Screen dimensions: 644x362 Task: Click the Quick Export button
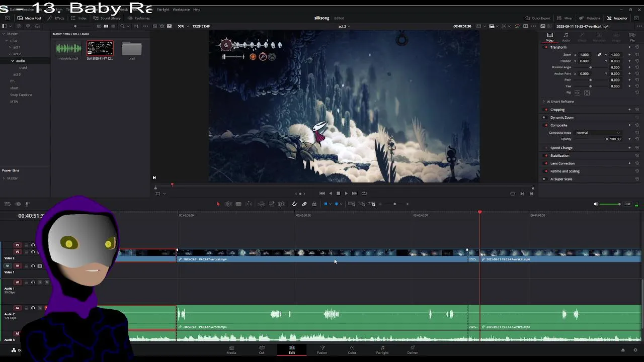(538, 18)
